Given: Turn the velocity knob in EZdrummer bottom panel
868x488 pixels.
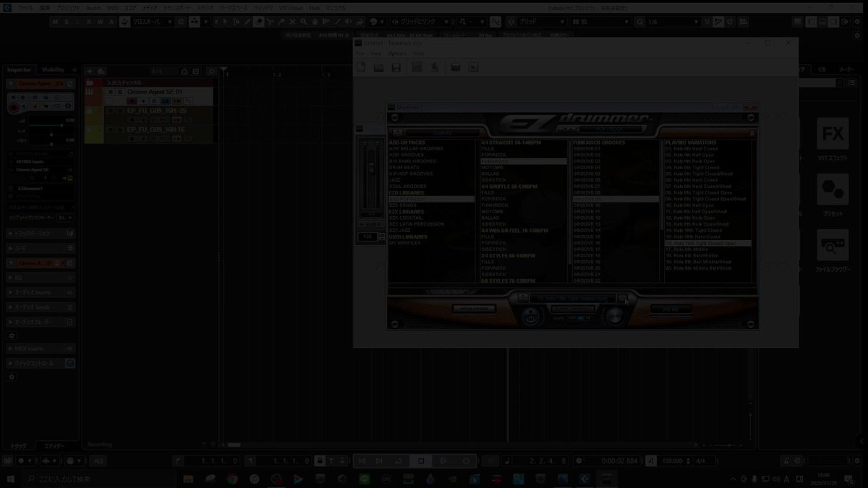Looking at the screenshot, I should [615, 315].
